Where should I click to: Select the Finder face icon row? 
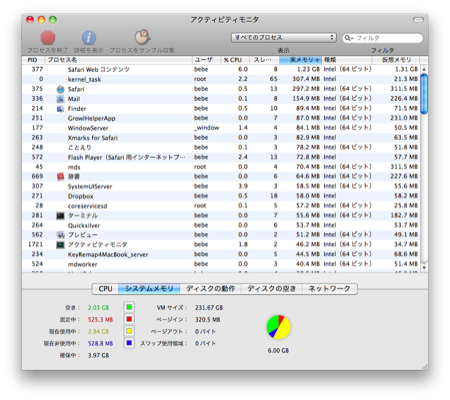60,109
